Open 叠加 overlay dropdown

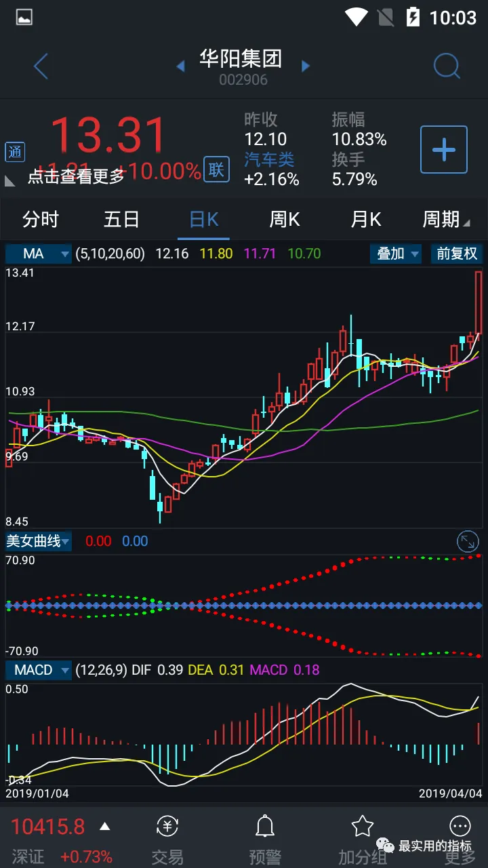396,254
